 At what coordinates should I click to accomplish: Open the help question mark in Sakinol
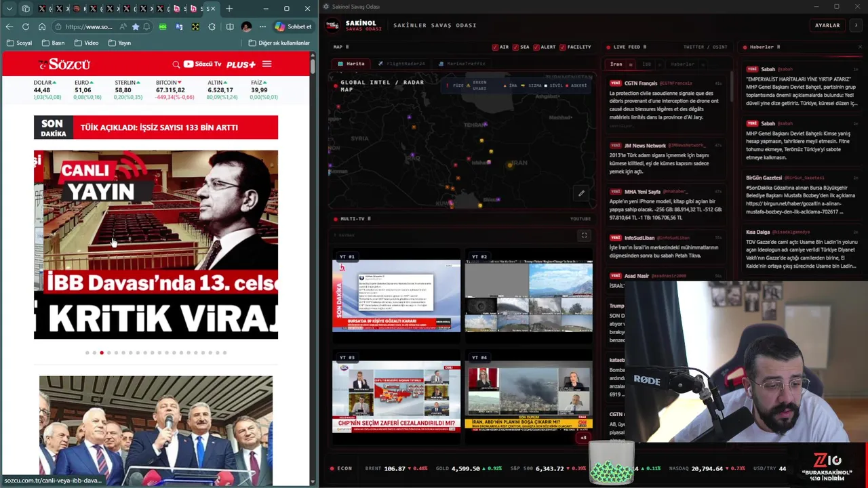tap(856, 25)
